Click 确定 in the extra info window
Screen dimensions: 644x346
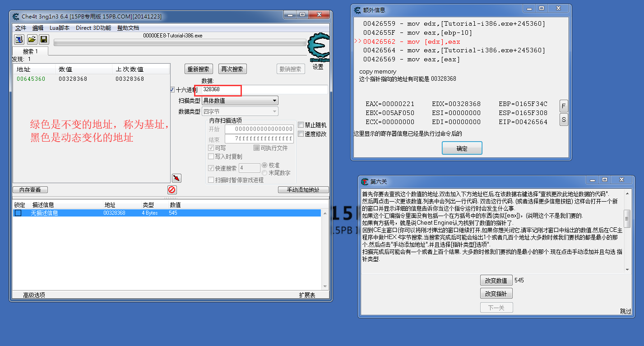pos(462,148)
